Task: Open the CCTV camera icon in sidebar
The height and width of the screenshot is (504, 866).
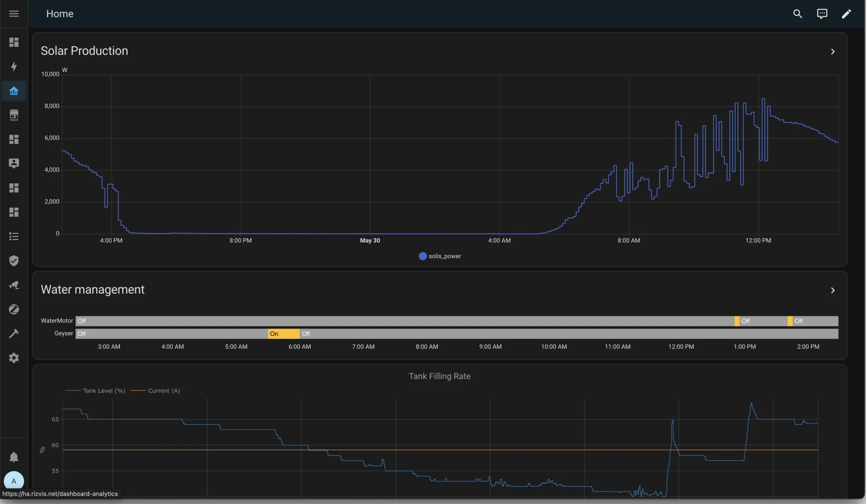Action: 14,285
